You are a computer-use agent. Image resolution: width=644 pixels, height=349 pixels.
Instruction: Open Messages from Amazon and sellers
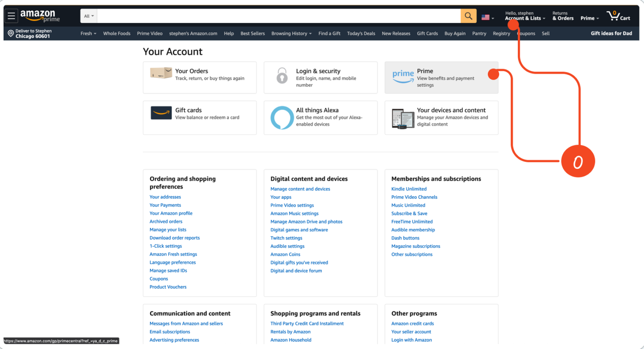point(186,324)
